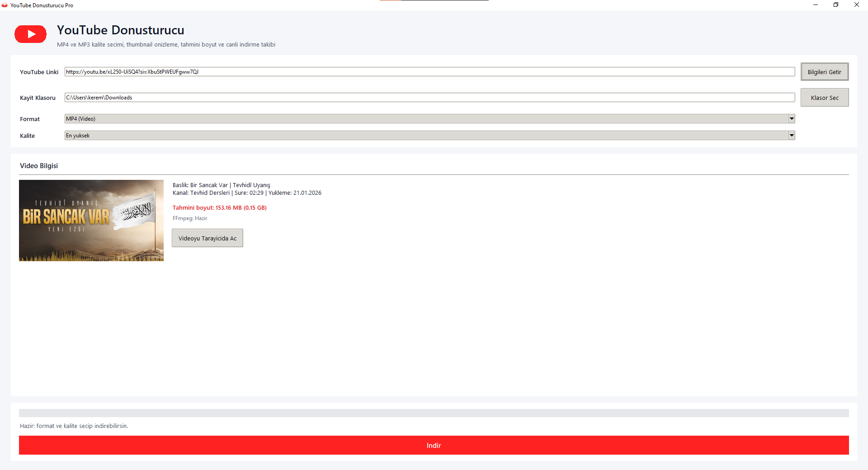Viewport: 868px width, 470px height.
Task: Click the download progress bar
Action: (x=434, y=413)
